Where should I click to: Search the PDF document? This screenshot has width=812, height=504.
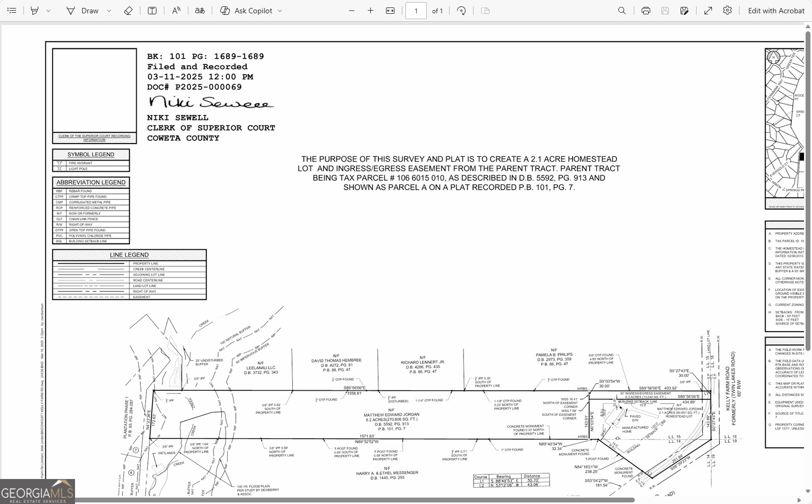[x=622, y=11]
